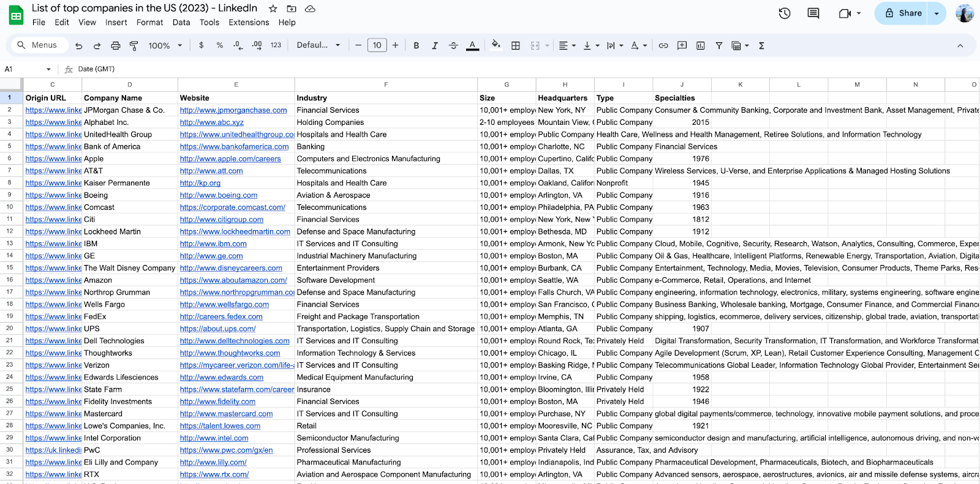
Task: Increase decimal places icon
Action: (x=257, y=45)
